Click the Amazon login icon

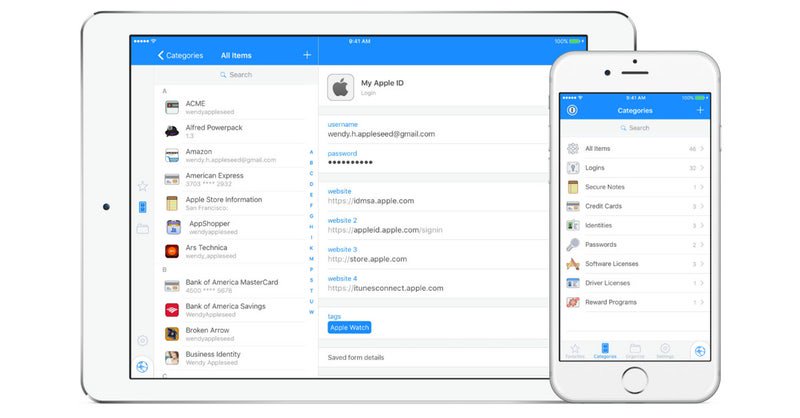pyautogui.click(x=172, y=155)
